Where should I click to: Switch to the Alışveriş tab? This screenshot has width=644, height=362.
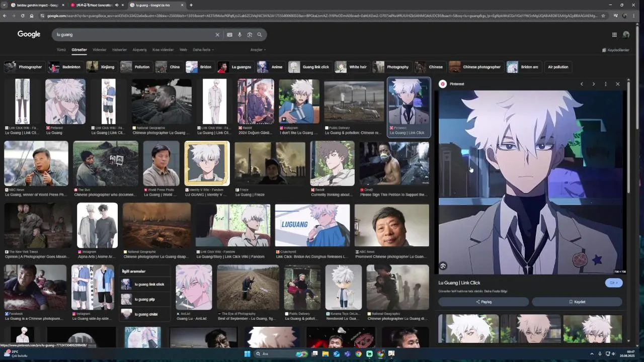click(x=139, y=50)
